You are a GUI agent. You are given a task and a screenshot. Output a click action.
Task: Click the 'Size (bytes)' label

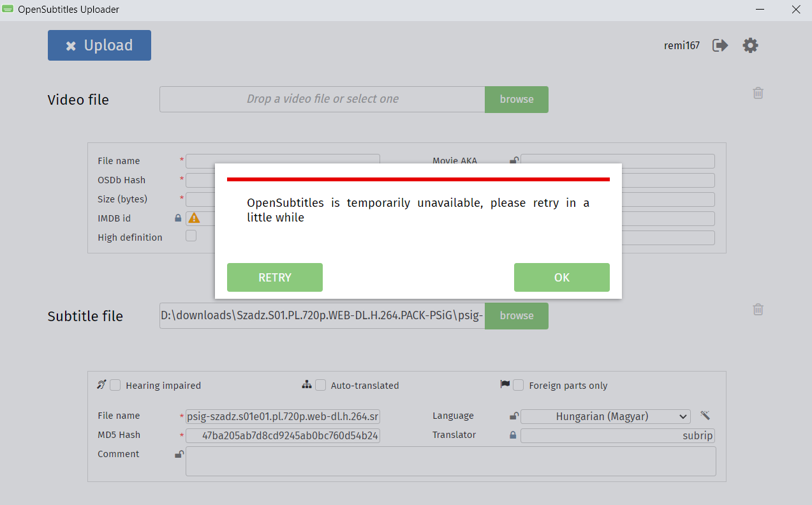pos(122,199)
